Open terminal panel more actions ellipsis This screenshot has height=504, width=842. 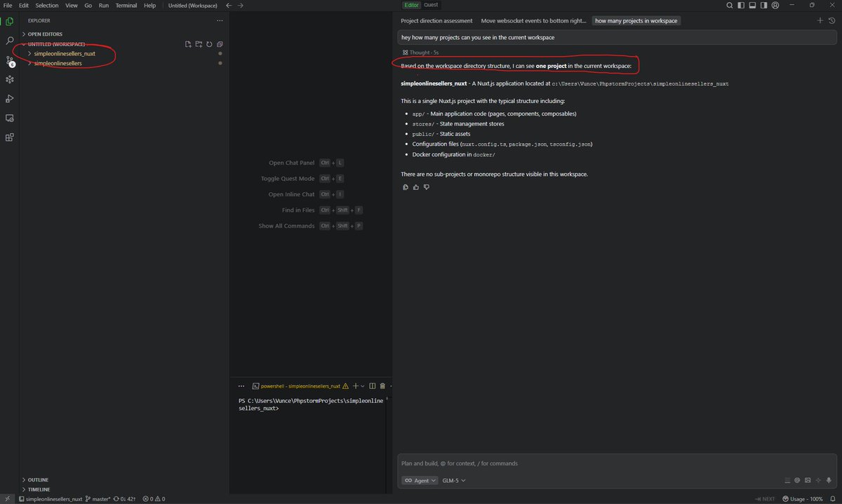tap(241, 386)
